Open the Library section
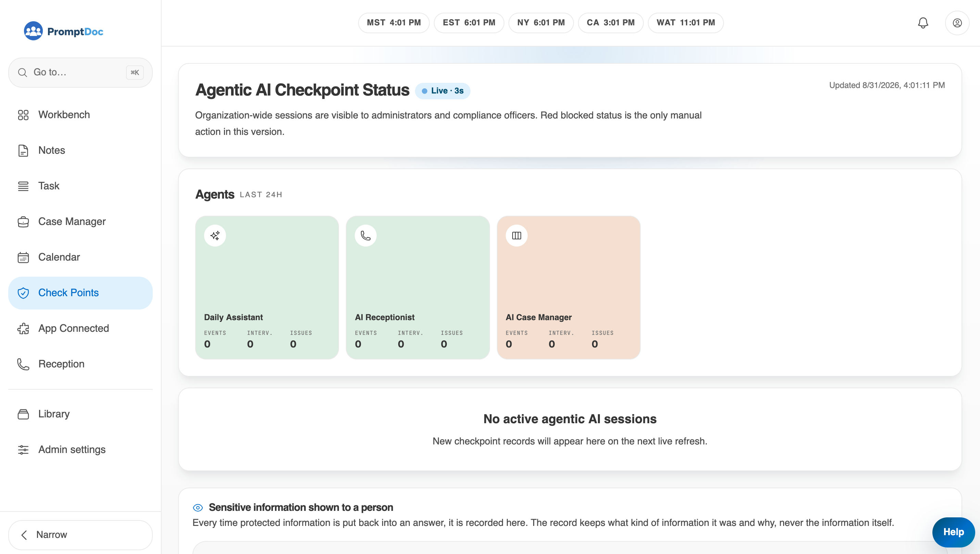Image resolution: width=980 pixels, height=554 pixels. [x=80, y=414]
